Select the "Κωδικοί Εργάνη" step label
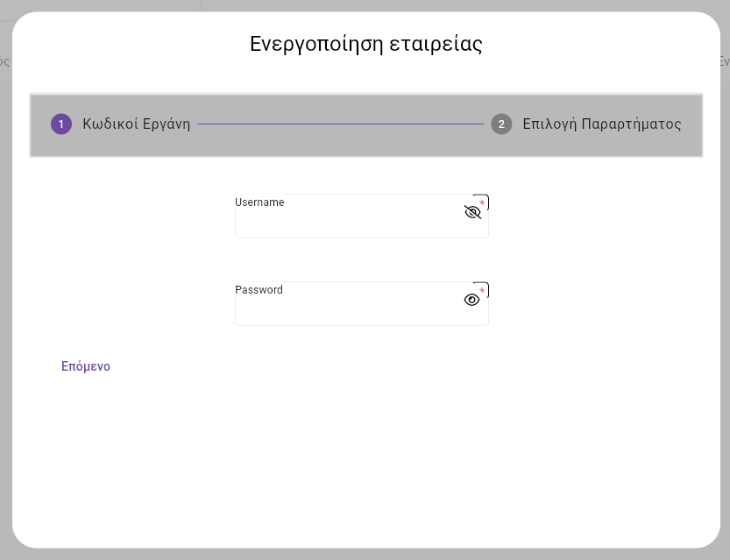Image resolution: width=730 pixels, height=560 pixels. [x=136, y=124]
